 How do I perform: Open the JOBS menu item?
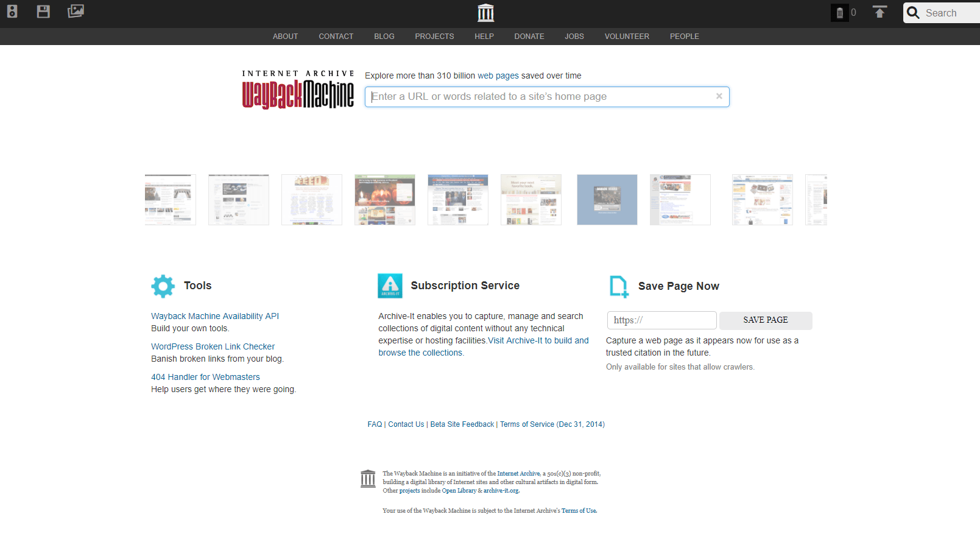[574, 37]
